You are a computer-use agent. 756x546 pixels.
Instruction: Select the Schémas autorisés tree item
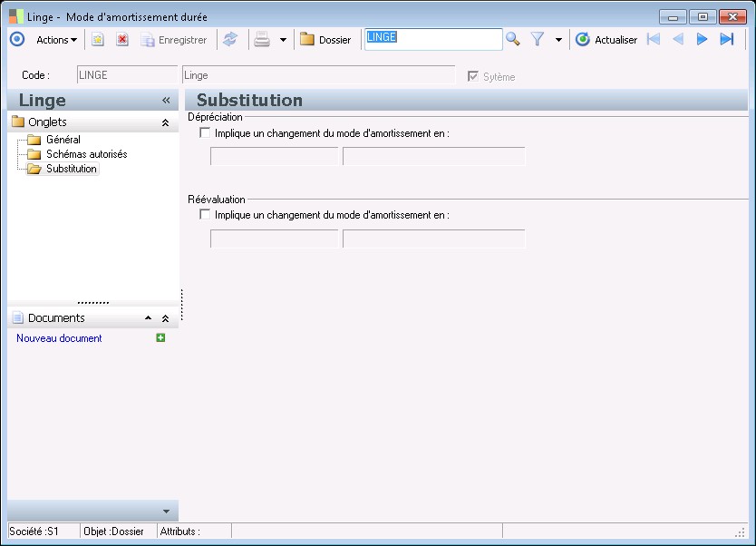coord(87,154)
